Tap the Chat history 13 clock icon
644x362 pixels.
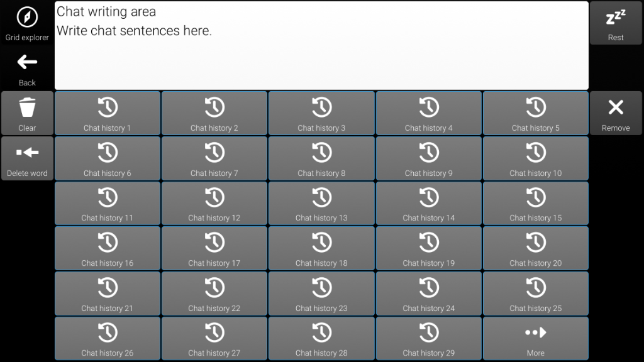pyautogui.click(x=321, y=197)
